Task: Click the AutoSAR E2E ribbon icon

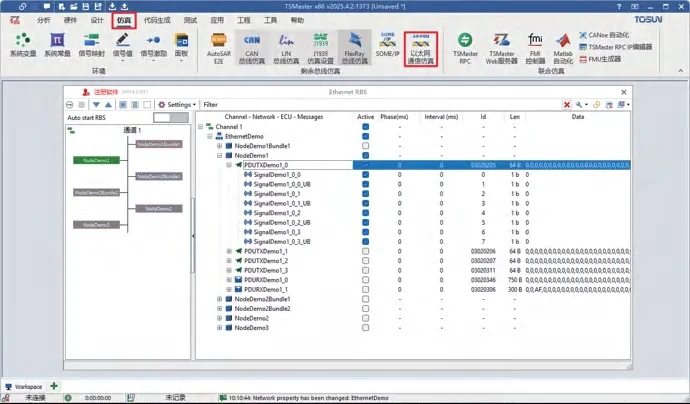Action: click(x=219, y=48)
